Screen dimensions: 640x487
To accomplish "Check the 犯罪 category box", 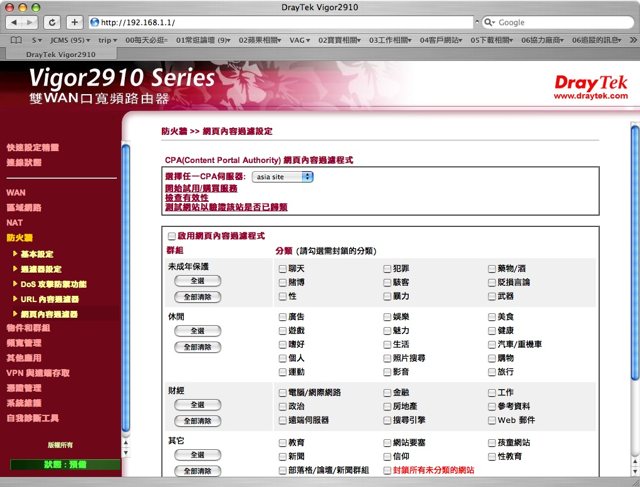I will click(387, 269).
